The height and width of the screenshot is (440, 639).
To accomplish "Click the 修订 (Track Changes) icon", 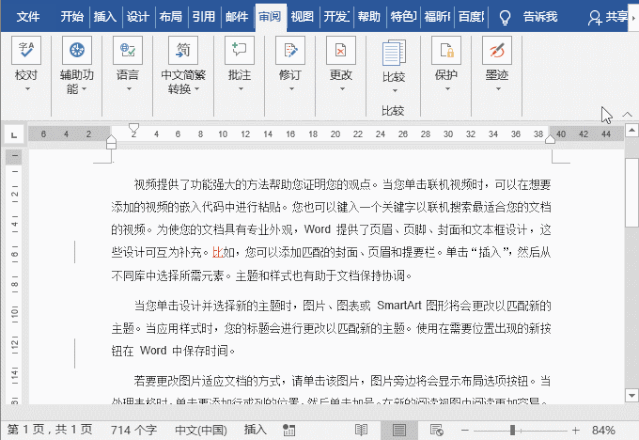I will click(x=290, y=50).
